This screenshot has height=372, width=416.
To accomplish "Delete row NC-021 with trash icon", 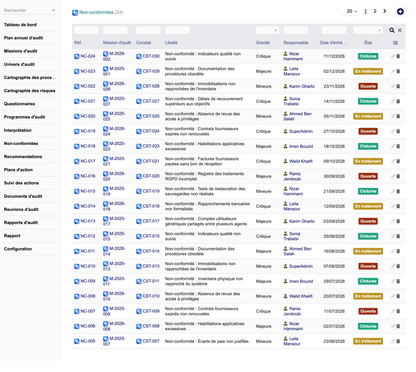I will point(398,101).
